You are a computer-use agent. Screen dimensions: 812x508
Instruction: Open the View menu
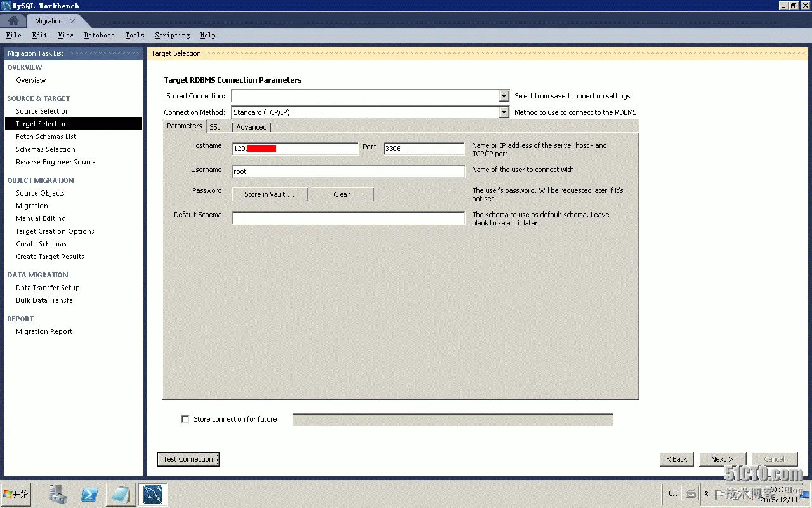tap(65, 36)
